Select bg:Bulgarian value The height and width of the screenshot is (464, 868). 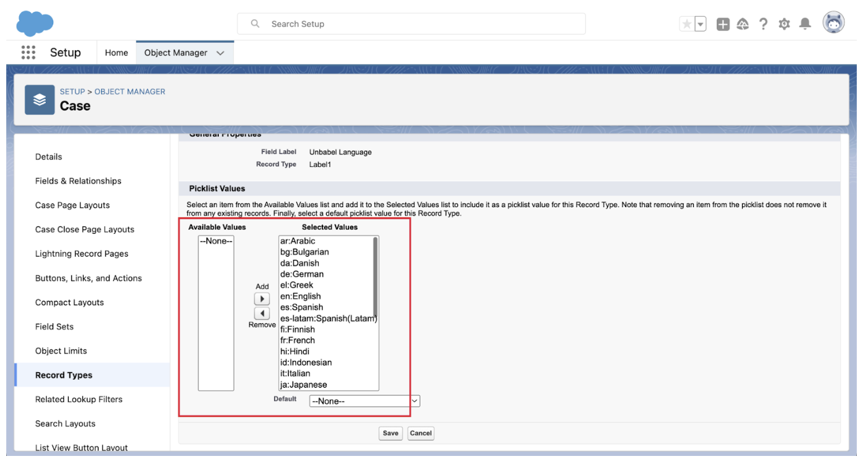click(x=304, y=252)
